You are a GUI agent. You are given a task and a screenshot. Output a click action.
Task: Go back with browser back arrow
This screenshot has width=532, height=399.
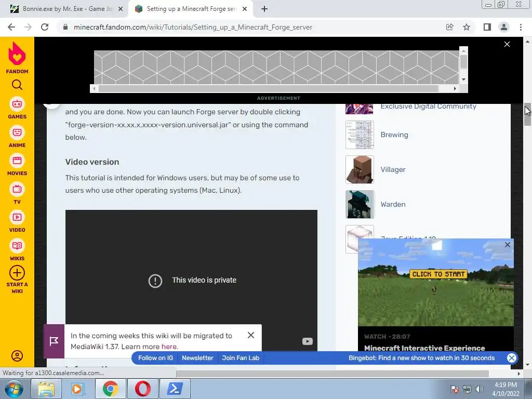coord(11,27)
